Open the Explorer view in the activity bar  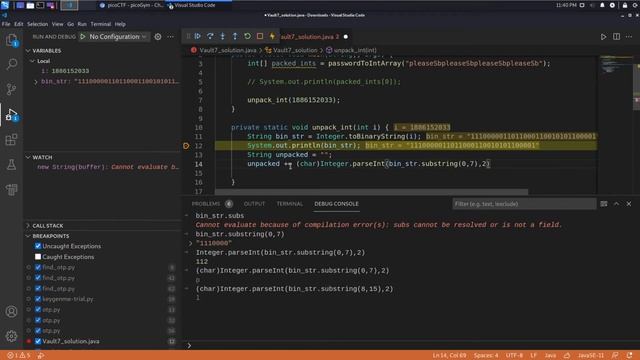click(x=11, y=40)
